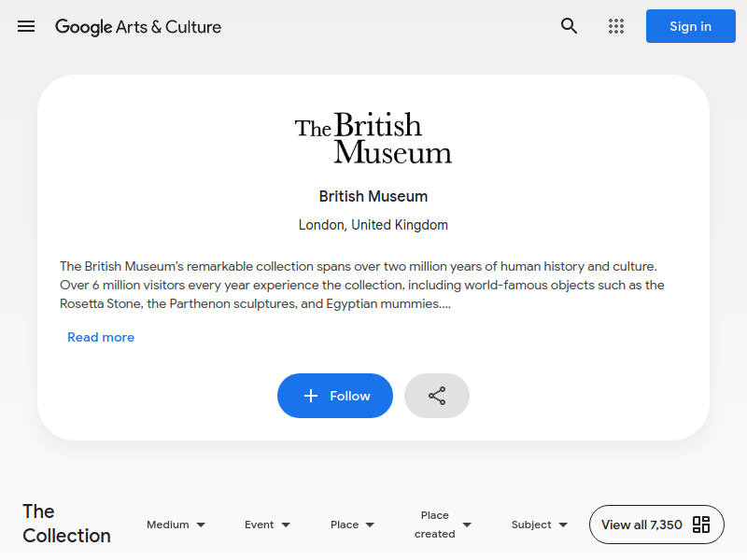The height and width of the screenshot is (560, 747).
Task: Select the British Museum title heading
Action: [373, 196]
